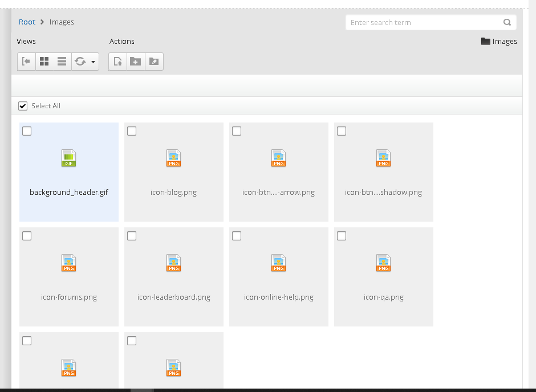
Task: Click the sync folder refresh icon
Action: (80, 62)
